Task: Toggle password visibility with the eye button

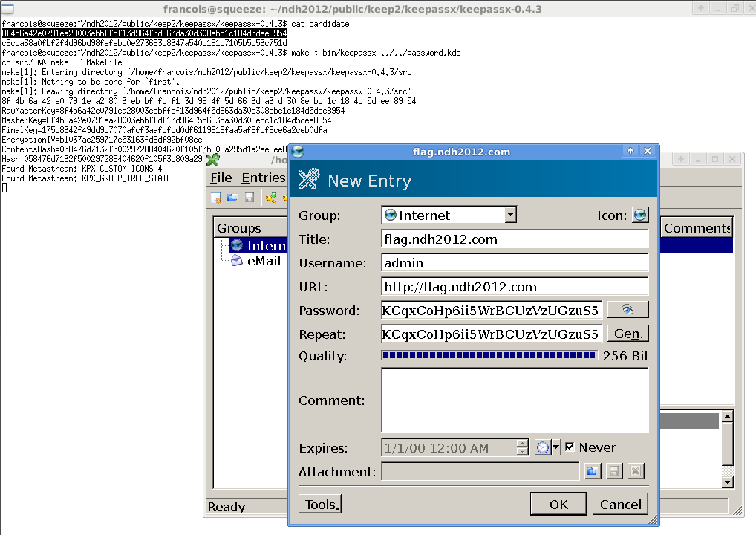Action: pyautogui.click(x=628, y=310)
